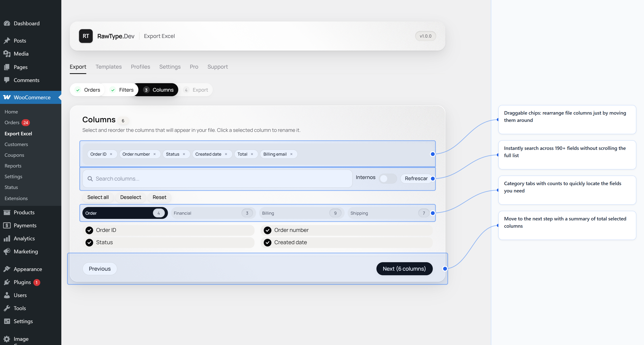The image size is (644, 345).
Task: Open the Pro tab
Action: (194, 67)
